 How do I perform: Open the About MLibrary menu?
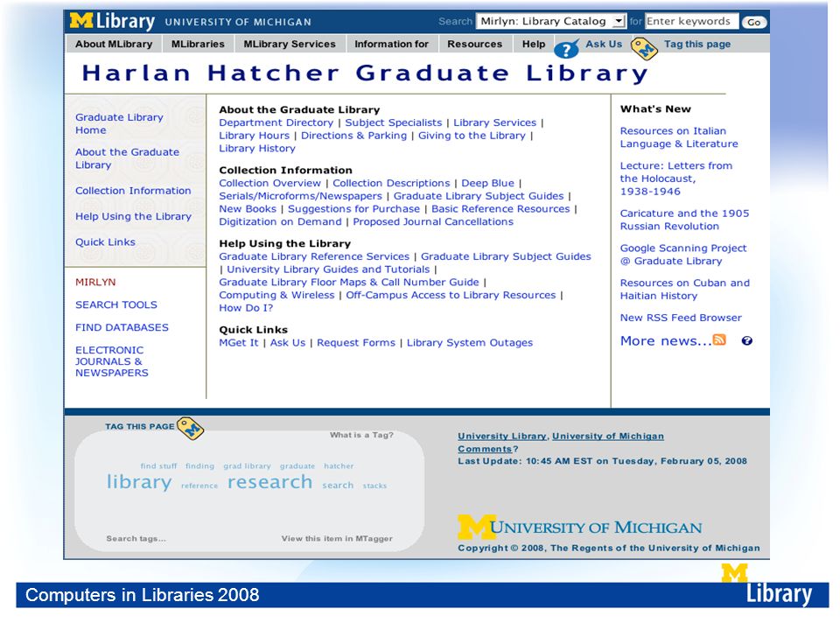pos(114,44)
